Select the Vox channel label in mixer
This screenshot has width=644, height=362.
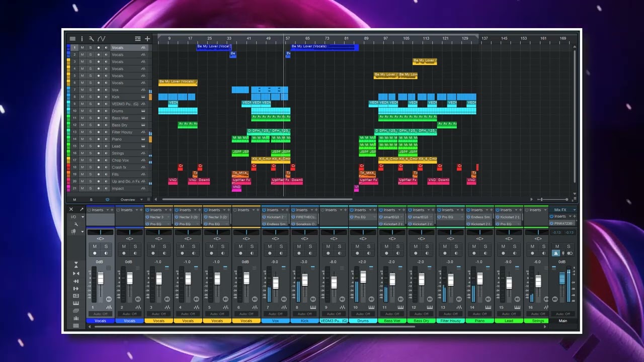(275, 321)
